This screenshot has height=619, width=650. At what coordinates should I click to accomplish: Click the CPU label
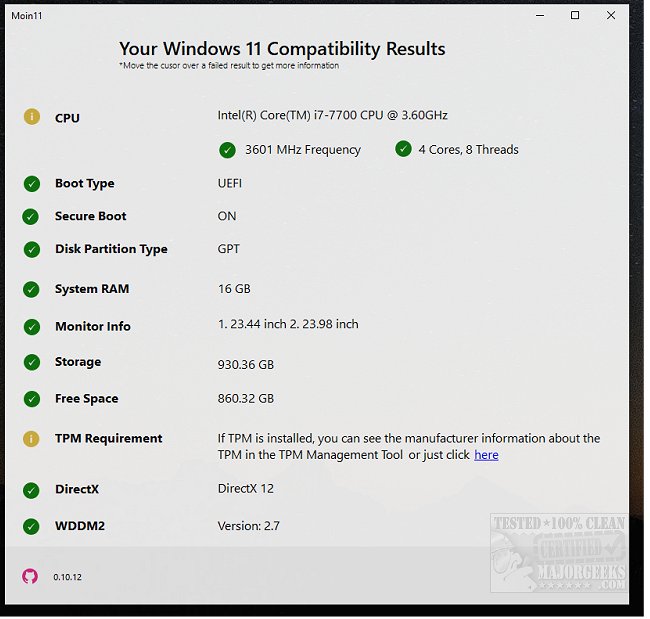[x=67, y=118]
